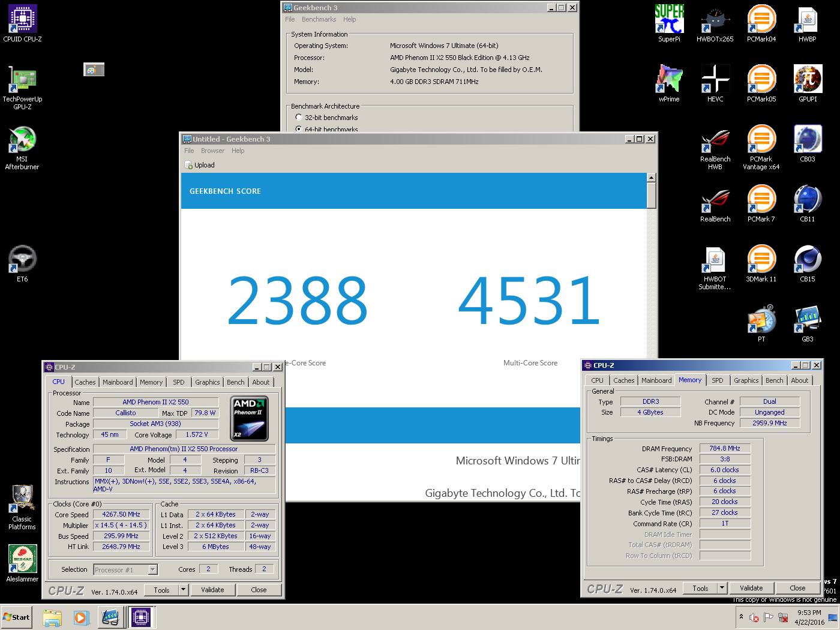Viewport: 840px width, 630px height.
Task: Click the small image file icon on desktop
Action: point(94,70)
